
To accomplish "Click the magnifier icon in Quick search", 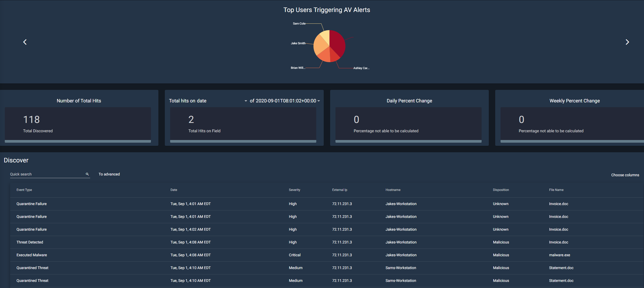I will point(87,174).
